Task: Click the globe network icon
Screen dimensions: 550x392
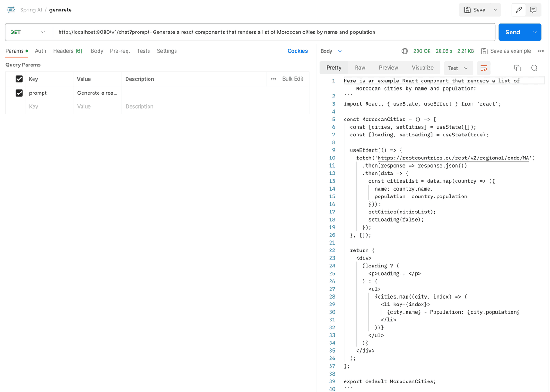Action: point(405,51)
